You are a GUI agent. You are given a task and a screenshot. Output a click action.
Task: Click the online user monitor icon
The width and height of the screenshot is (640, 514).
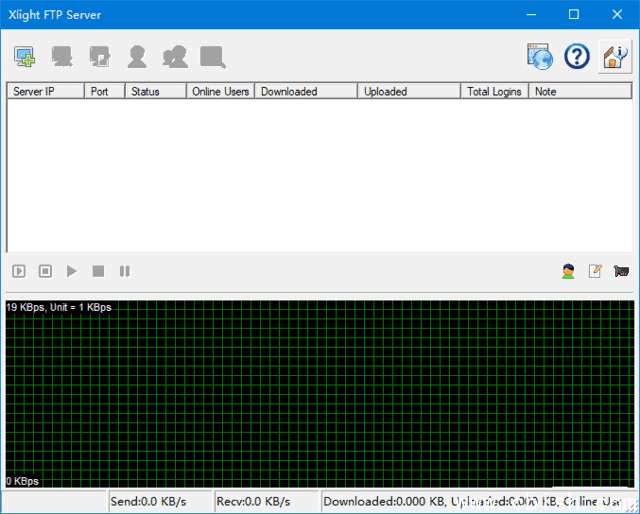pyautogui.click(x=568, y=271)
